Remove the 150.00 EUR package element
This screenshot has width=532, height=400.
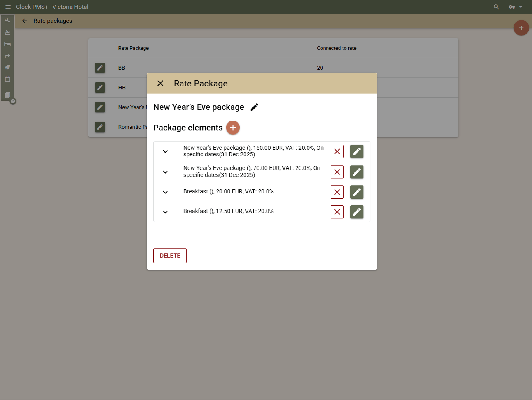(x=337, y=151)
